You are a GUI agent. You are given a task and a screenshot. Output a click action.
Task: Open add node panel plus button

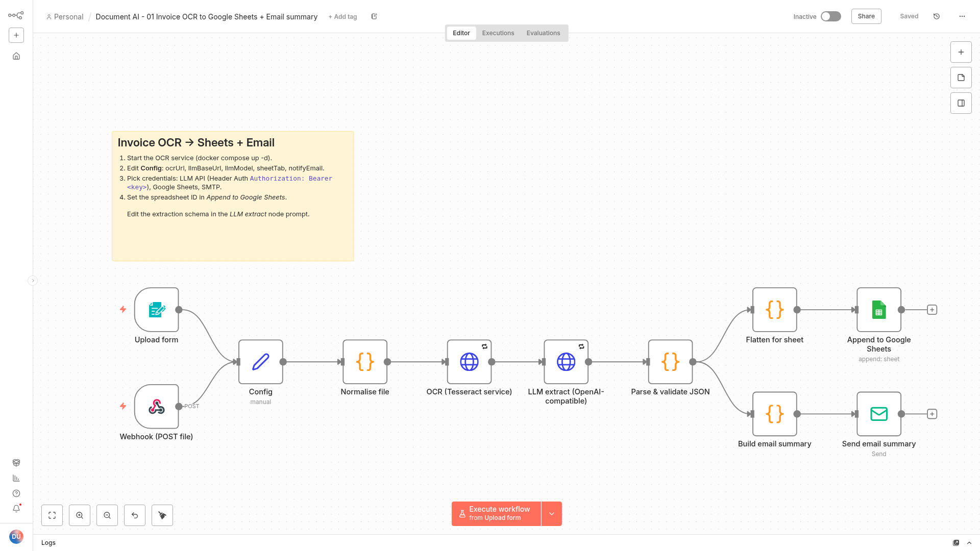click(961, 52)
